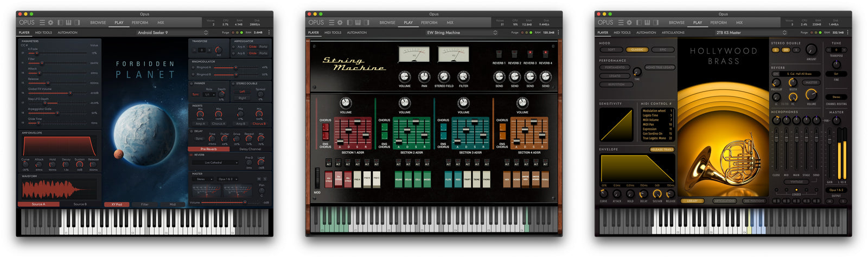This screenshot has height=258, width=868.
Task: Open MIDI Tools tab in Forbidden Planet window
Action: click(x=43, y=33)
